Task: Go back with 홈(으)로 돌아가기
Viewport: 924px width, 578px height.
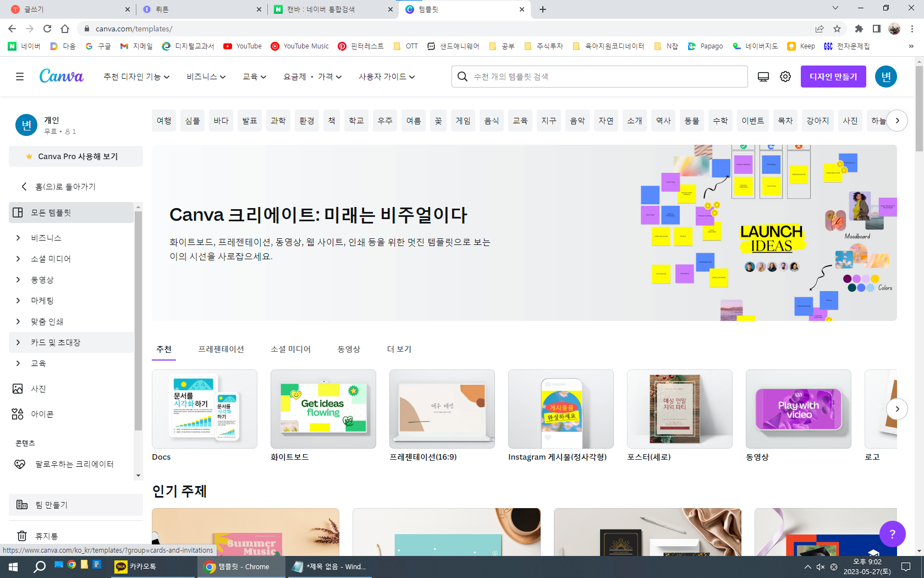Action: (65, 187)
